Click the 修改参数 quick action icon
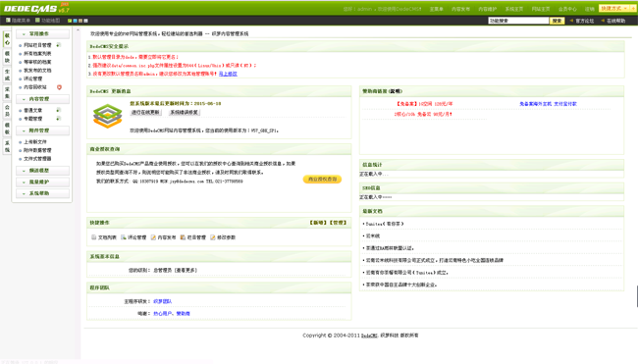 212,237
